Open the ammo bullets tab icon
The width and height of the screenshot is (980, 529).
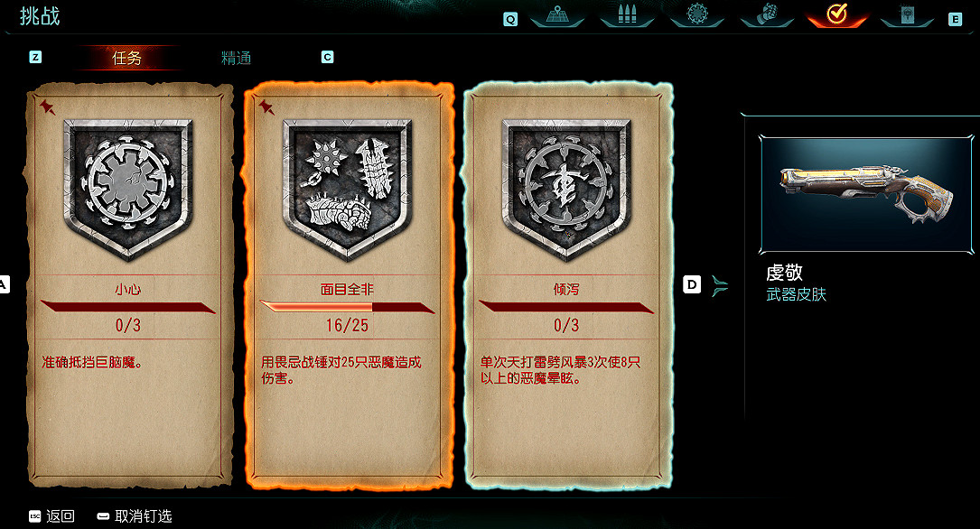point(627,15)
